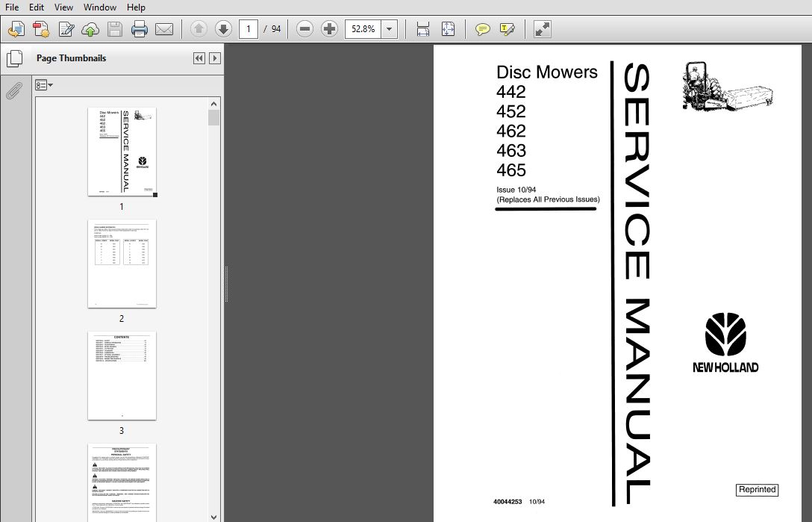Click the '(Replaces All Previous Issues)' text

548,199
